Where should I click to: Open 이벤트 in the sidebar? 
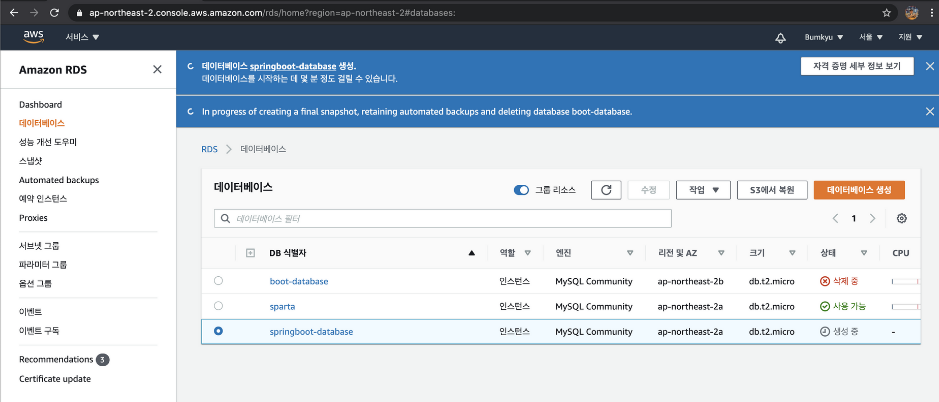point(31,312)
